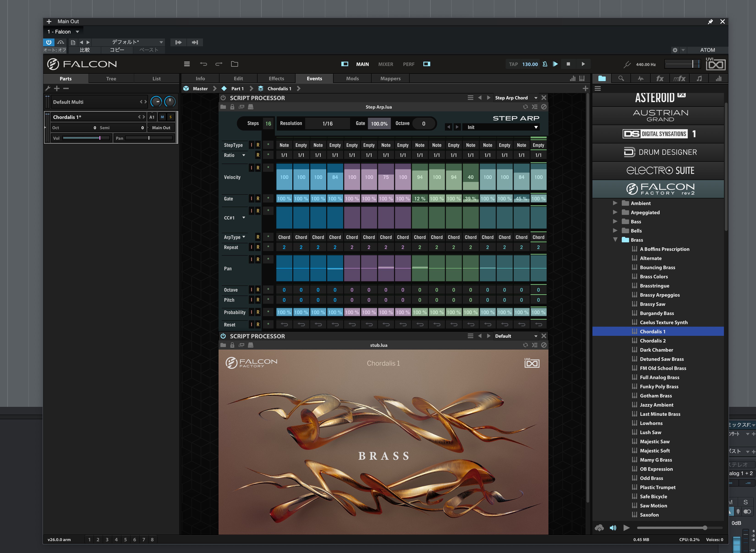Switch to the Tree tab

coord(111,79)
